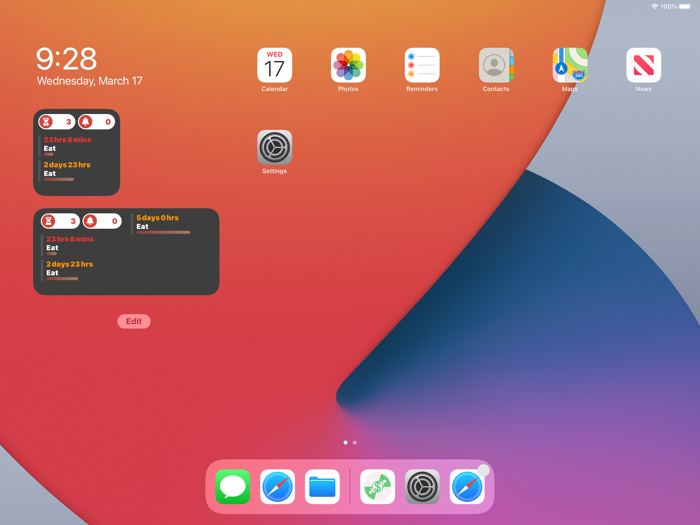Image resolution: width=700 pixels, height=525 pixels.
Task: Open the News app
Action: (643, 65)
